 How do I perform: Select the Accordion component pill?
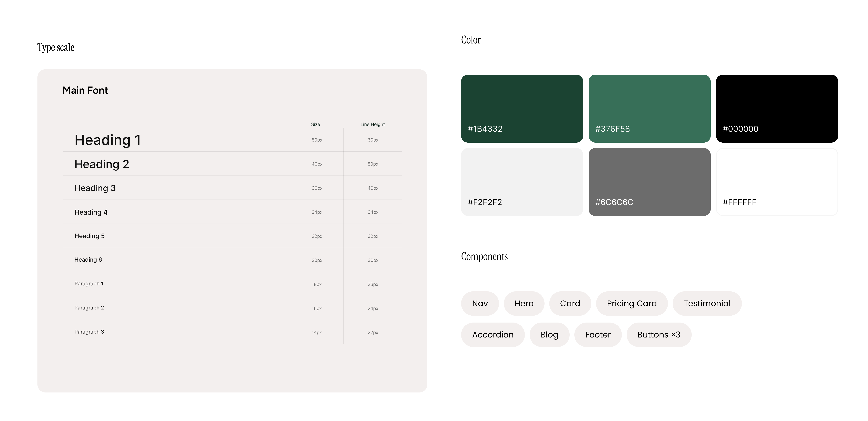(493, 335)
